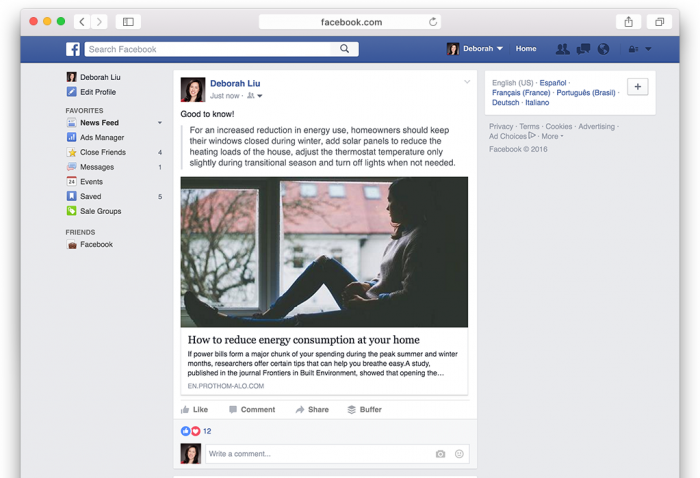The width and height of the screenshot is (700, 478).
Task: Open Terms footer link
Action: [529, 126]
